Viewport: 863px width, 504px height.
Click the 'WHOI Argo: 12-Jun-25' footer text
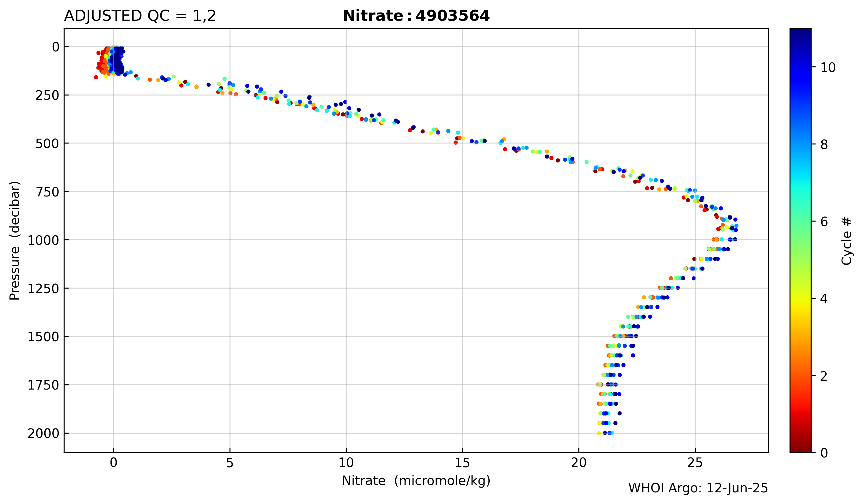tap(698, 488)
